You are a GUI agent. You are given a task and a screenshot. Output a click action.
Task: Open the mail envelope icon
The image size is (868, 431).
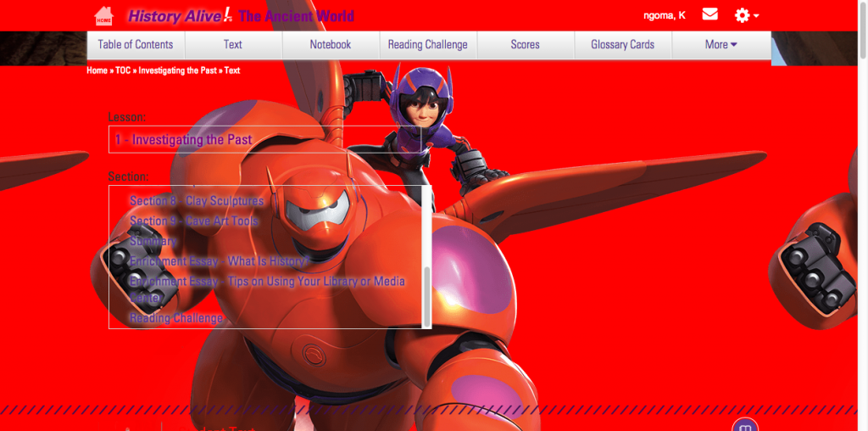click(709, 14)
